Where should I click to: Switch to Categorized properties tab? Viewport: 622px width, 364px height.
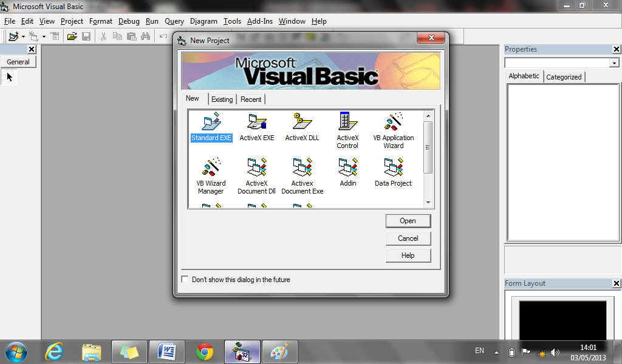564,77
